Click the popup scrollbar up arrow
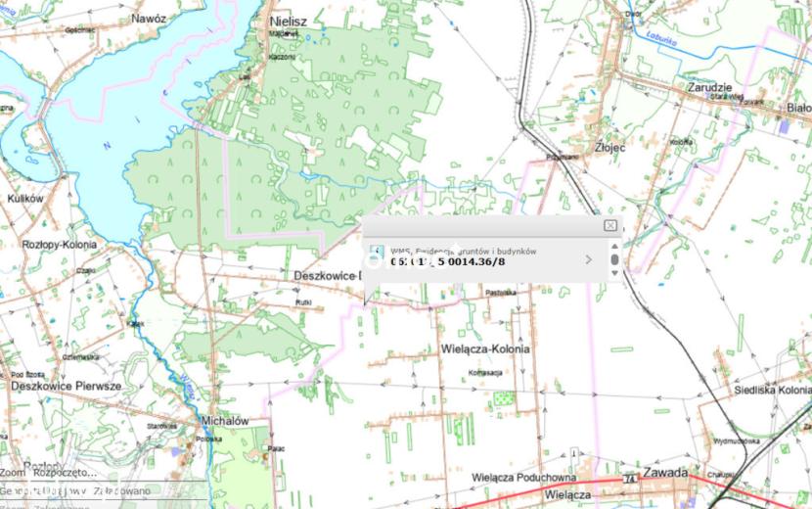812x509 pixels. point(614,247)
